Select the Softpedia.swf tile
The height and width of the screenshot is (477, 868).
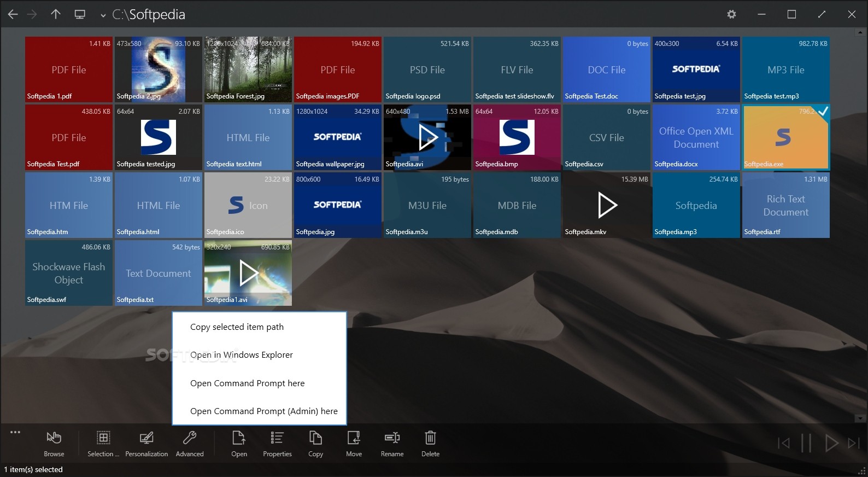(x=69, y=273)
